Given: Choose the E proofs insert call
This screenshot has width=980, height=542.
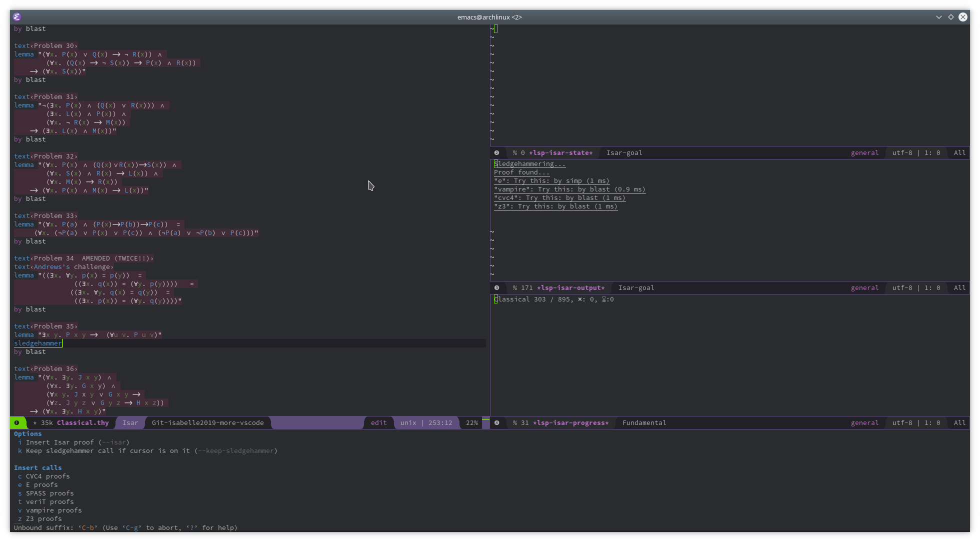Looking at the screenshot, I should pyautogui.click(x=38, y=485).
